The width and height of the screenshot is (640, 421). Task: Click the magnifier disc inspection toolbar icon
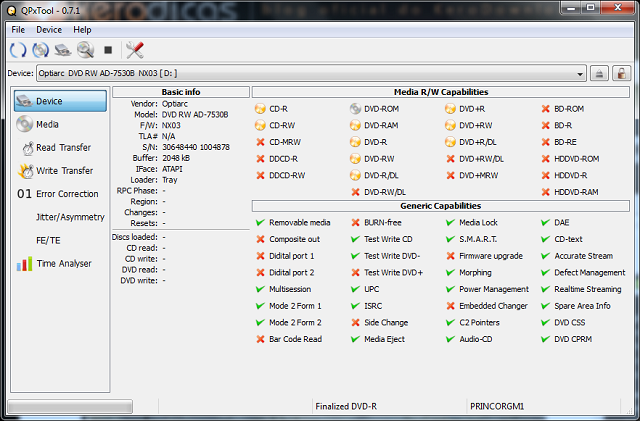pyautogui.click(x=85, y=50)
